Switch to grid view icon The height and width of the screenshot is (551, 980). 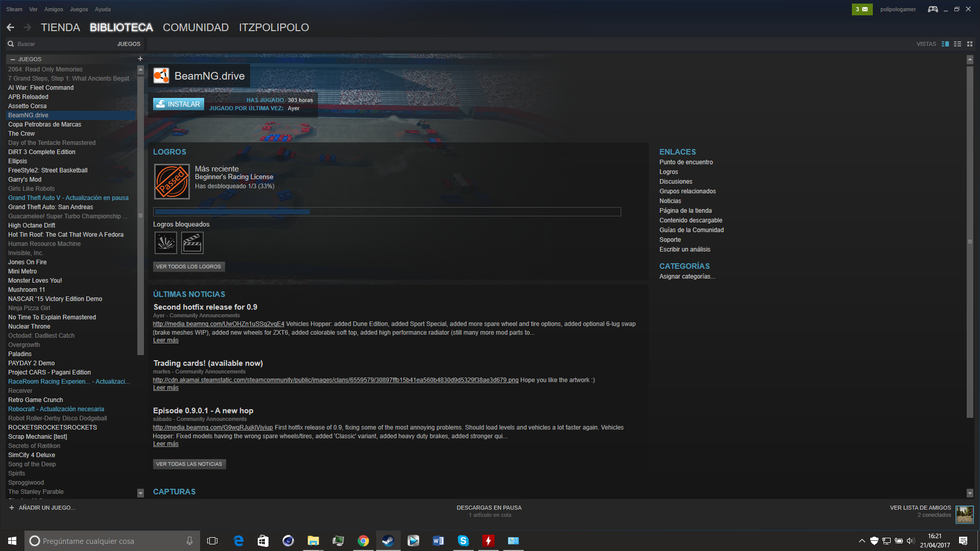tap(970, 44)
